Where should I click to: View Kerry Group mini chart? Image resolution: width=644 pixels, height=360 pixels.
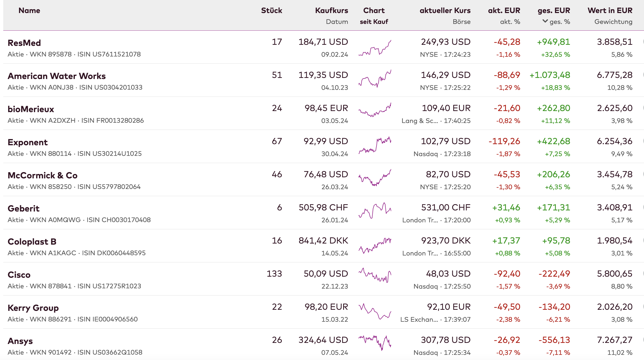point(375,311)
